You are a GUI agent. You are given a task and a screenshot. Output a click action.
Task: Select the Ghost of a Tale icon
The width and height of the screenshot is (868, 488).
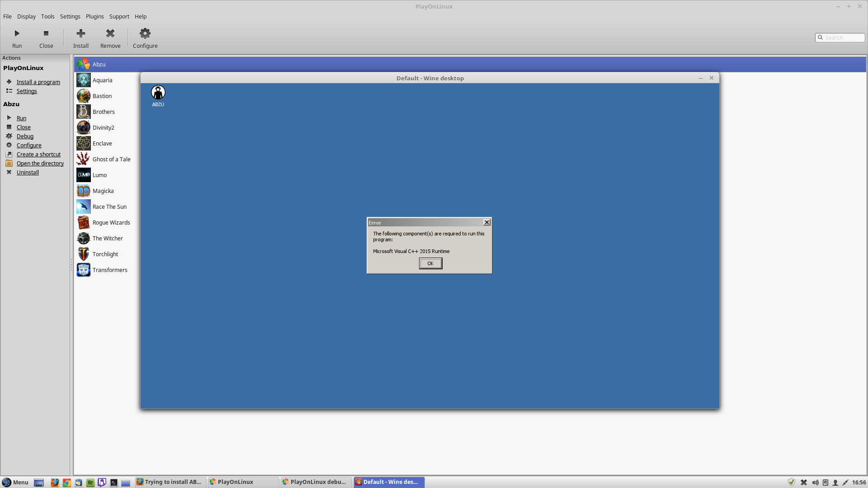[x=84, y=159]
